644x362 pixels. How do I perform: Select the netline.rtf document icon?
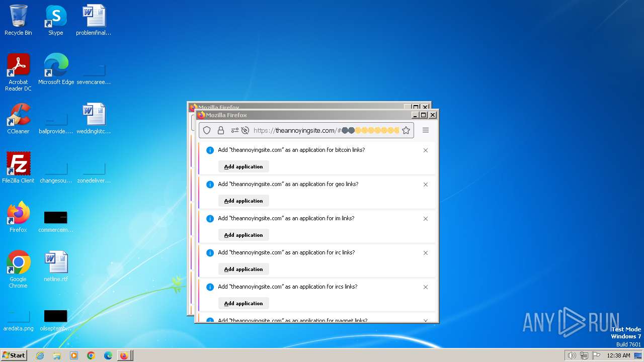56,266
